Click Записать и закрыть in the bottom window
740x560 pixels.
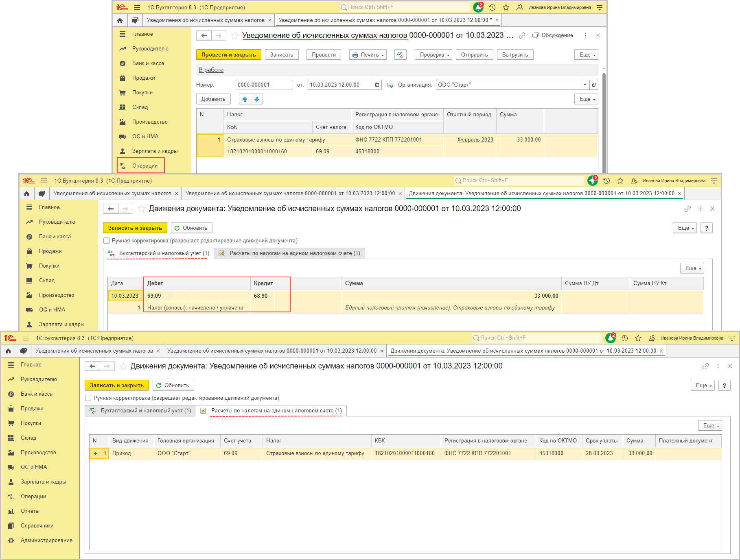coord(117,386)
